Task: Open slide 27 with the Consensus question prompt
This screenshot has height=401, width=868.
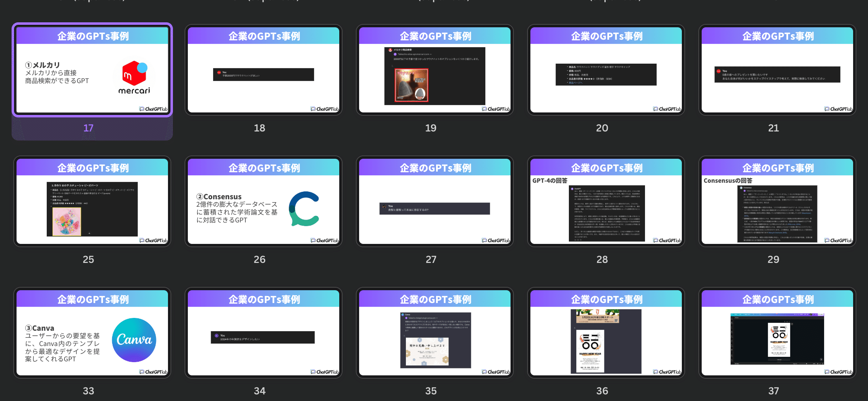Action: click(435, 201)
